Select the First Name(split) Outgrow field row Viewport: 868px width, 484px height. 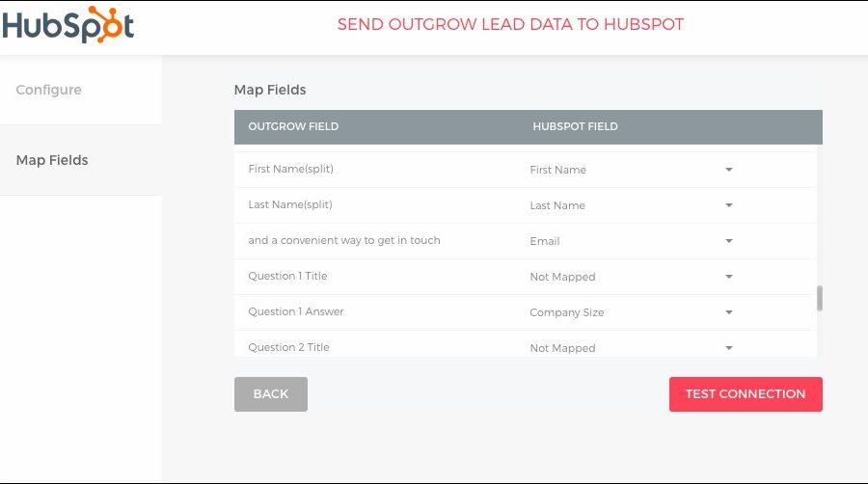pyautogui.click(x=290, y=170)
